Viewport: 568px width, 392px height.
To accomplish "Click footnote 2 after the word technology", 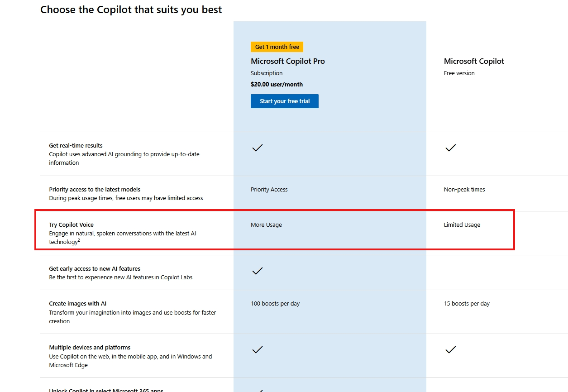I will 79,240.
